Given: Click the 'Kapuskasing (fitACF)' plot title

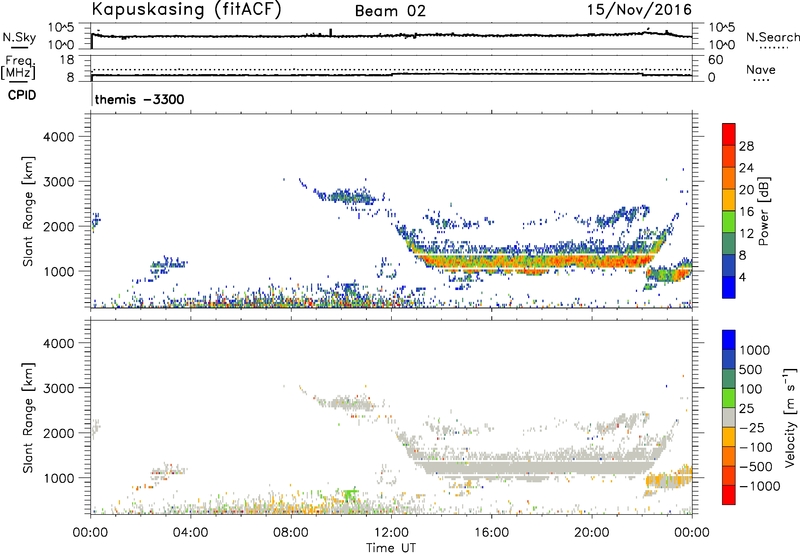Looking at the screenshot, I should [x=186, y=9].
